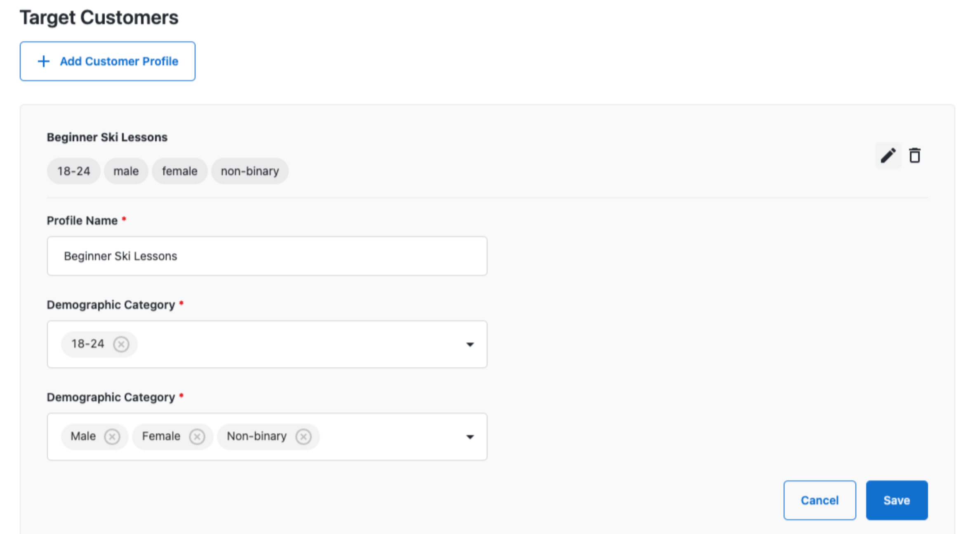Click the pencil icon to edit Beginner Ski Lessons

888,156
